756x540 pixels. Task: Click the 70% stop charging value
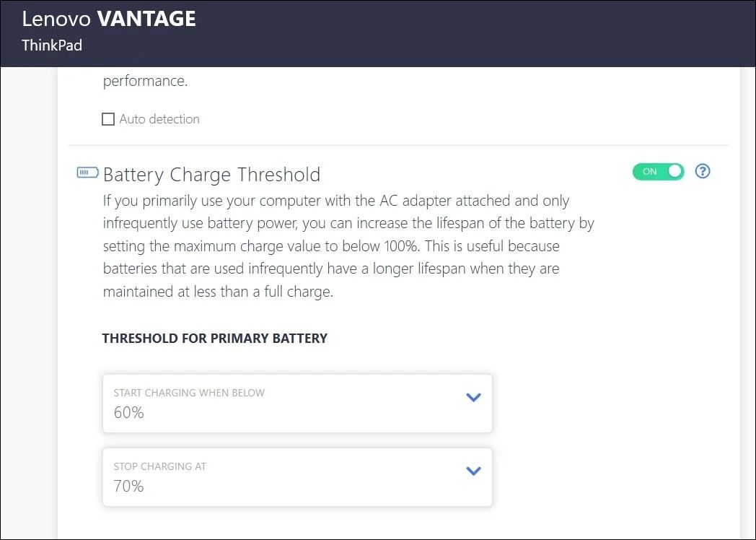[x=128, y=486]
